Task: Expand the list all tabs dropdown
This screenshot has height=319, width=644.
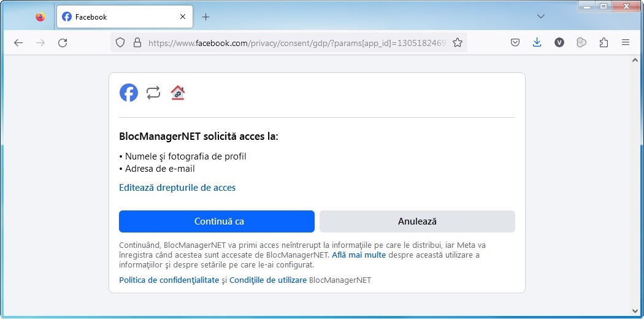Action: (540, 17)
